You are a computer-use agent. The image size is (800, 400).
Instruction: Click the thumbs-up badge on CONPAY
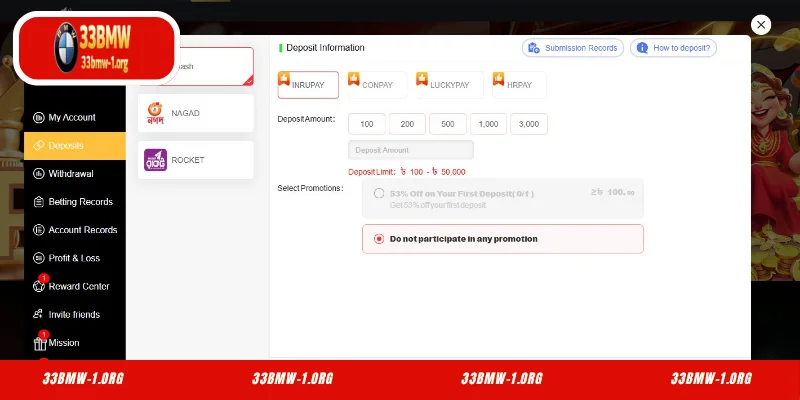[x=354, y=79]
